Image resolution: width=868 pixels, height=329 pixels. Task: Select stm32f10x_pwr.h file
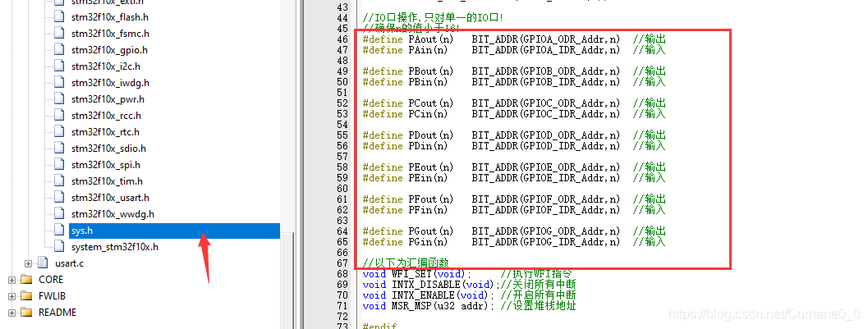(x=108, y=99)
